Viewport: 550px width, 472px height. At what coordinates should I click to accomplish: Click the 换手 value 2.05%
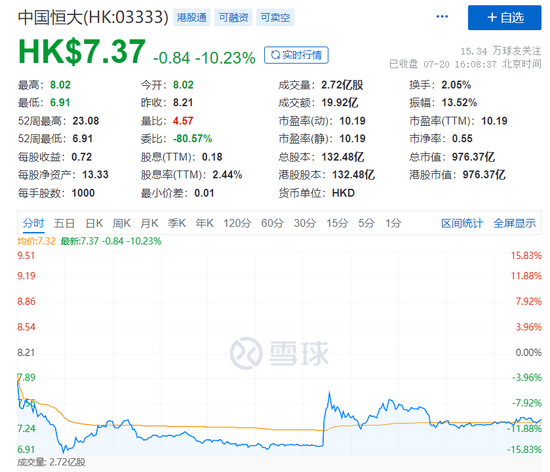[x=456, y=85]
